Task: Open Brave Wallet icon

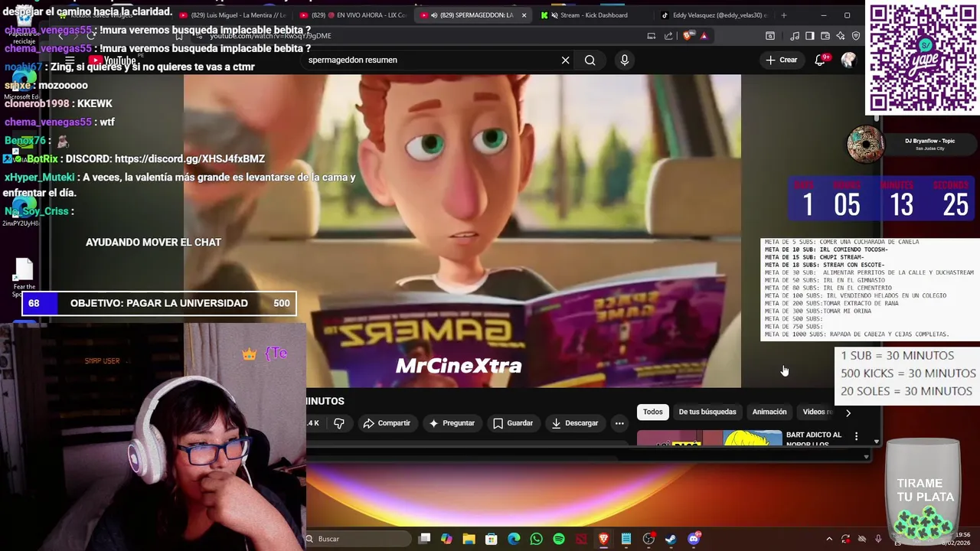Action: pyautogui.click(x=825, y=35)
